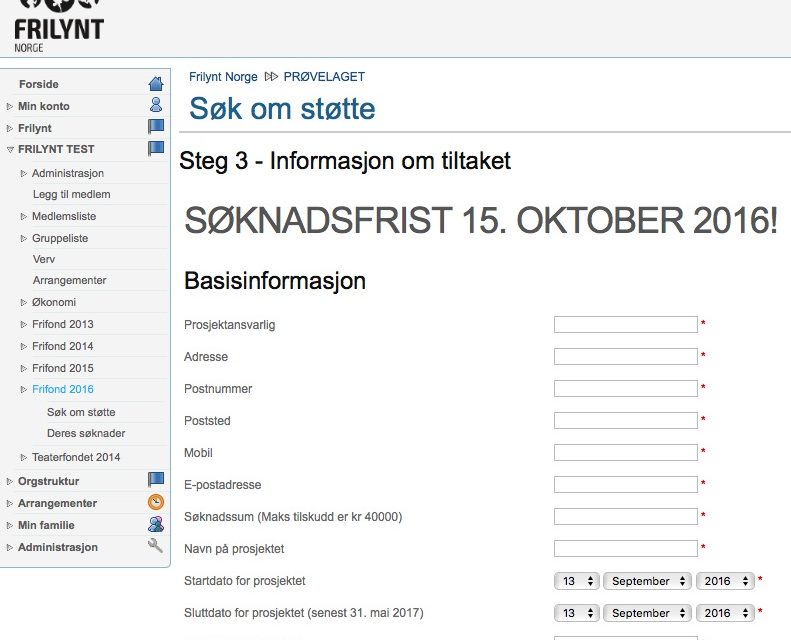This screenshot has height=640, width=791.
Task: Collapse the FRILYNT TEST tree section
Action: [10, 150]
